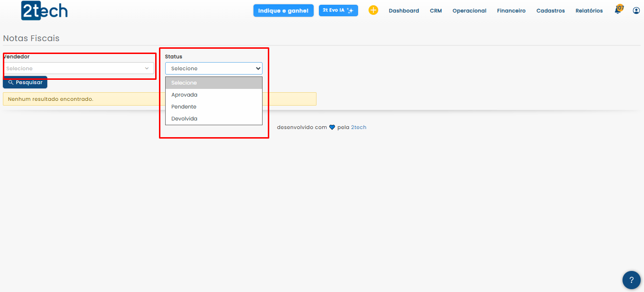Click the yellow plus quick-add icon

373,10
